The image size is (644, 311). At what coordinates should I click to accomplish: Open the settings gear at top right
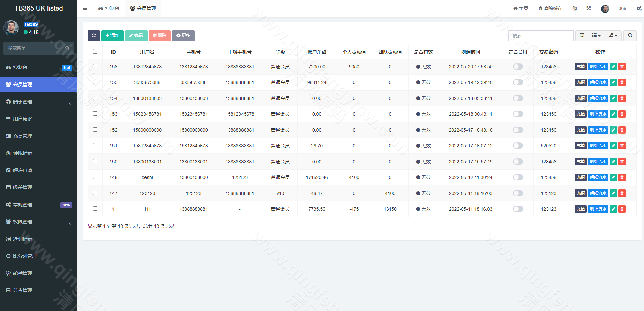tap(639, 8)
